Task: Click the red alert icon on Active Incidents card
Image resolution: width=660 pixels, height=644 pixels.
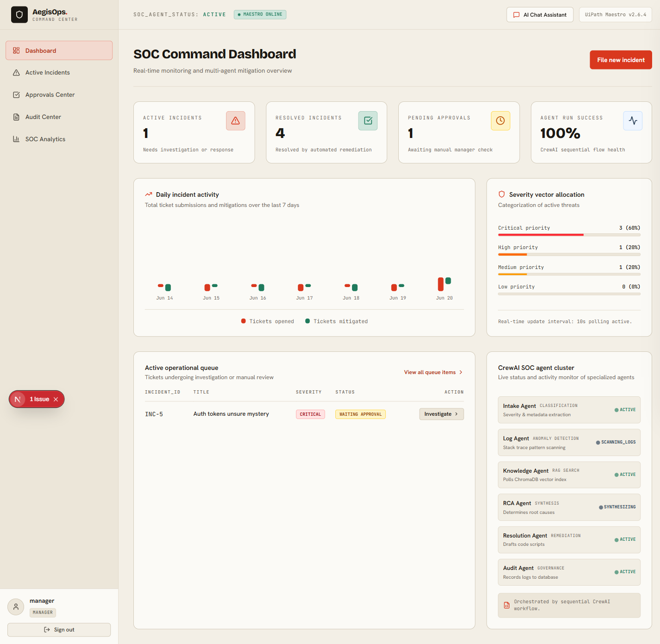Action: pyautogui.click(x=236, y=121)
